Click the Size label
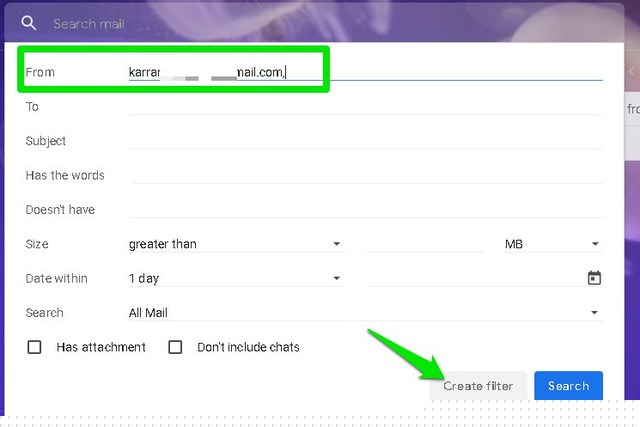Image resolution: width=640 pixels, height=427 pixels. [x=37, y=244]
